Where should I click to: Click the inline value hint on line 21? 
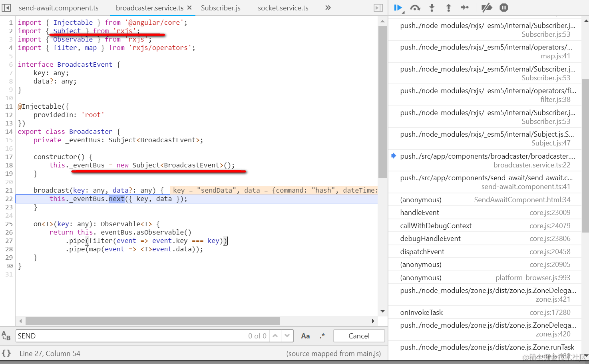point(274,190)
